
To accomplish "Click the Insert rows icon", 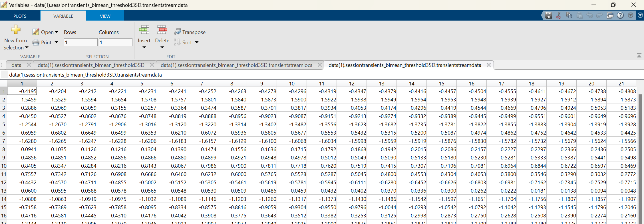I will 144,30.
